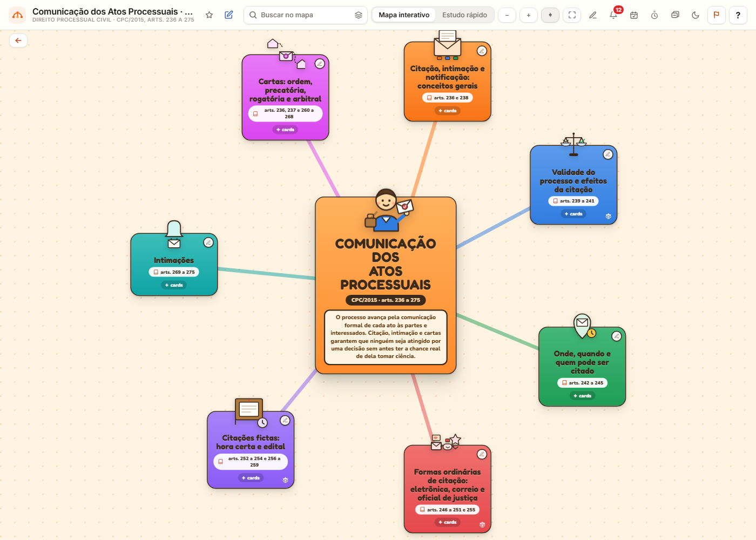Screen dimensions: 756x540
Task: Open the arts. 239 a 241 reference chip
Action: click(x=573, y=201)
